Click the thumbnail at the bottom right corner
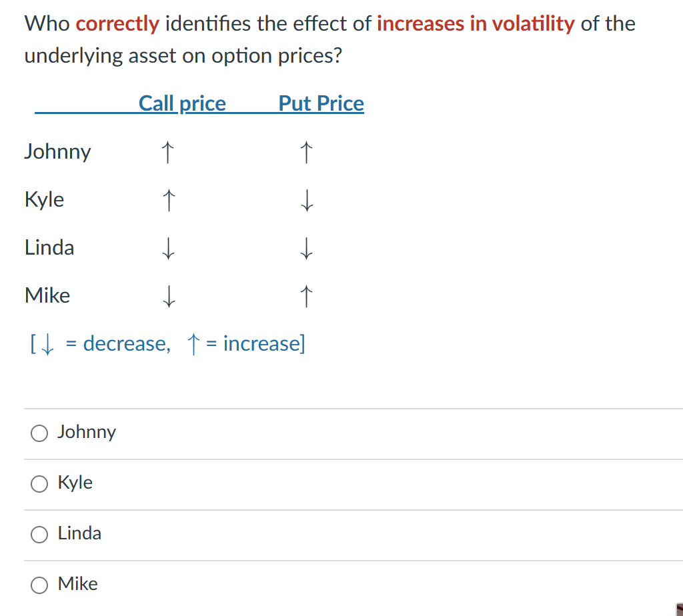 point(678,610)
